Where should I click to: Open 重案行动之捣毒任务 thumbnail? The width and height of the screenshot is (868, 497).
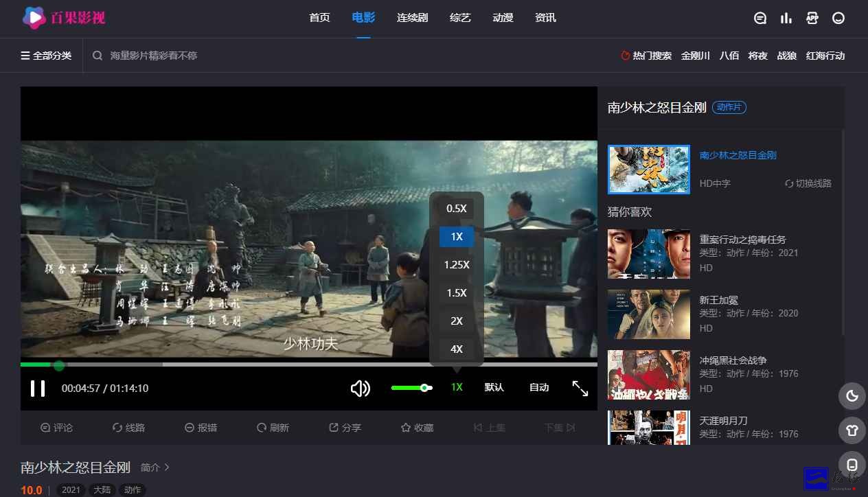[x=649, y=254]
